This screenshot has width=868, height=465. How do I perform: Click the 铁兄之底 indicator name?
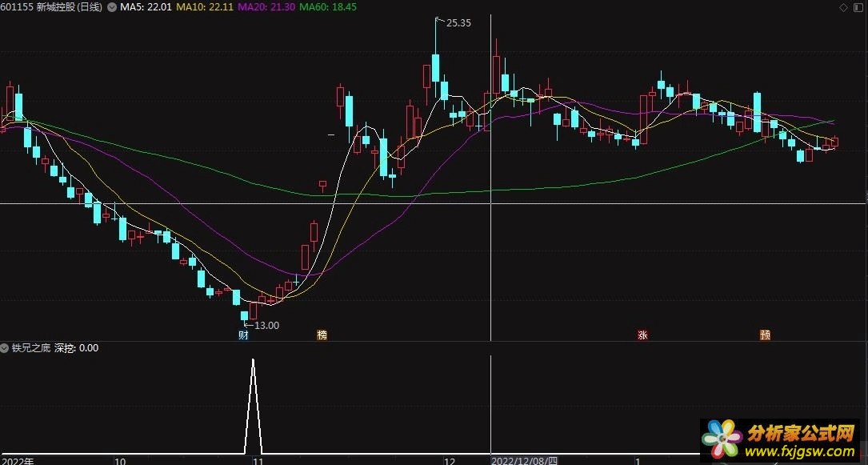click(x=31, y=348)
